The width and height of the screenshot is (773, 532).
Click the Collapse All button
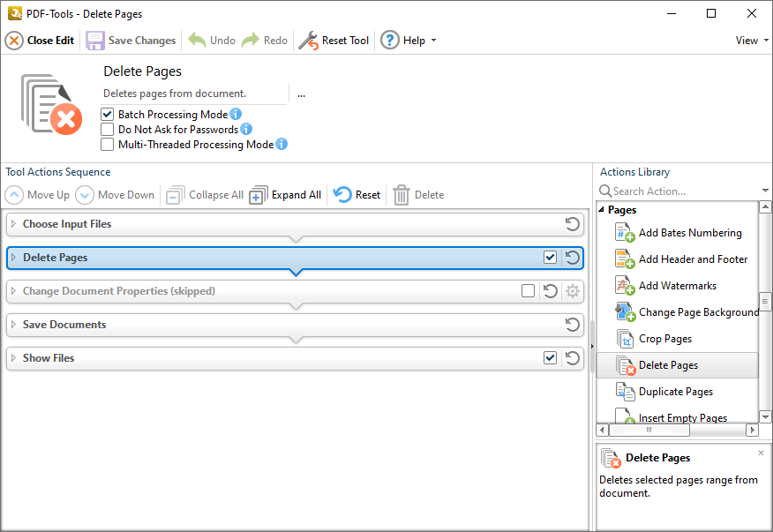click(205, 195)
